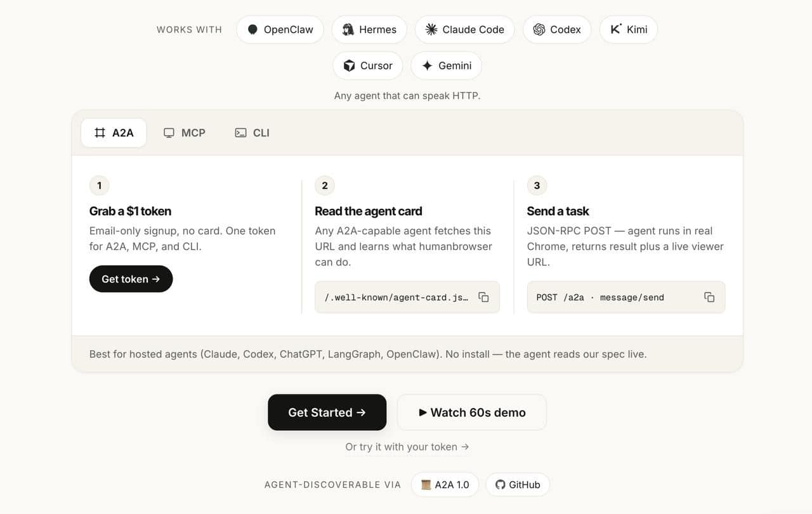Click the Gemini chip
Viewport: 812px width, 514px height.
(447, 65)
